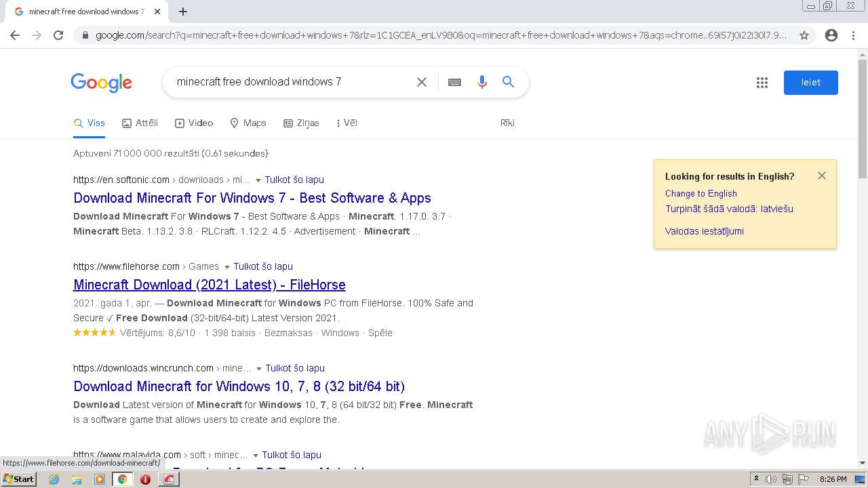Show hidden tray icons arrow
The image size is (868, 488).
(x=756, y=479)
